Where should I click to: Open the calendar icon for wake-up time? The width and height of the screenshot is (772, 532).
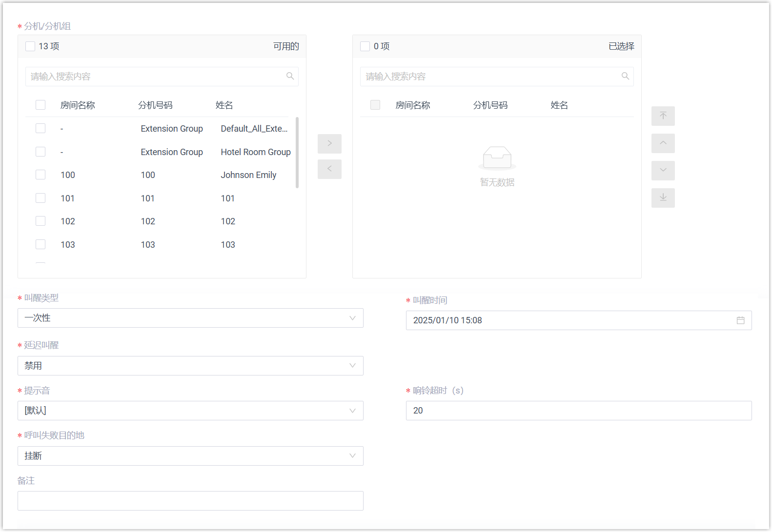(x=740, y=320)
